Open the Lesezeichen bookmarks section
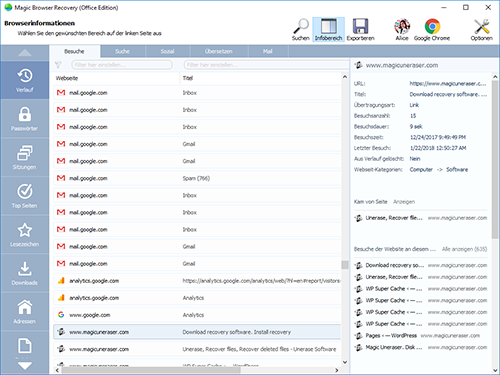500x375 pixels. pyautogui.click(x=25, y=234)
